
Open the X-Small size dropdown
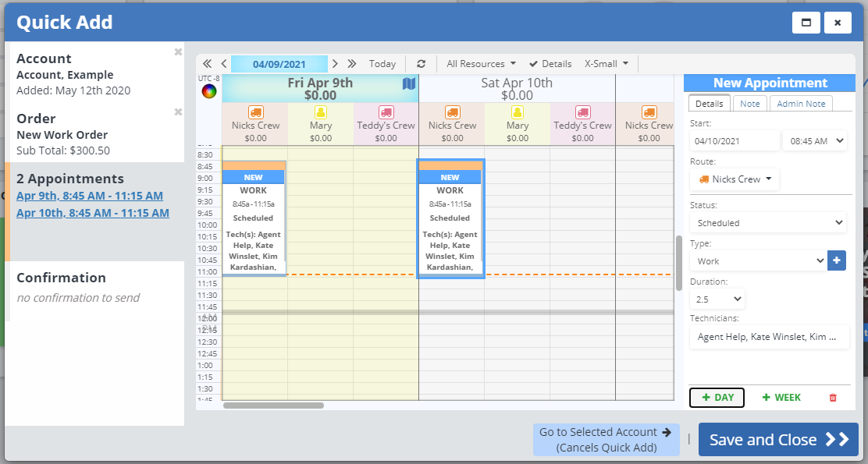point(607,64)
